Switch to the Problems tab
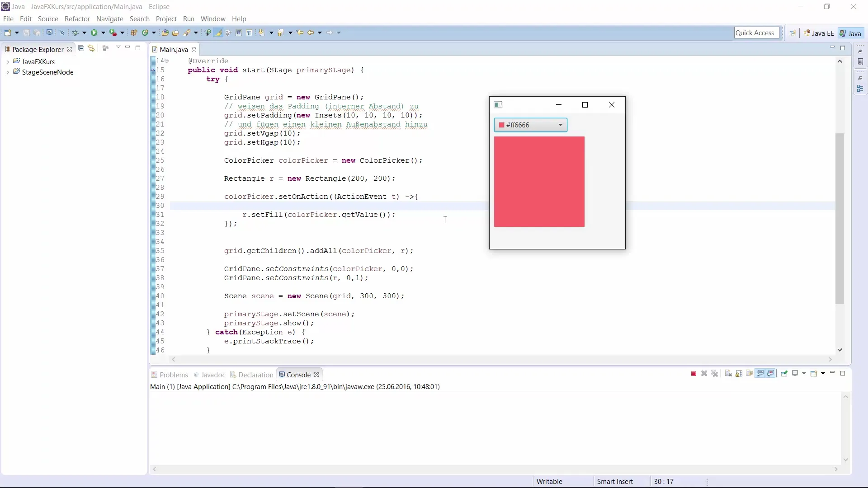Image resolution: width=868 pixels, height=488 pixels. tap(170, 375)
